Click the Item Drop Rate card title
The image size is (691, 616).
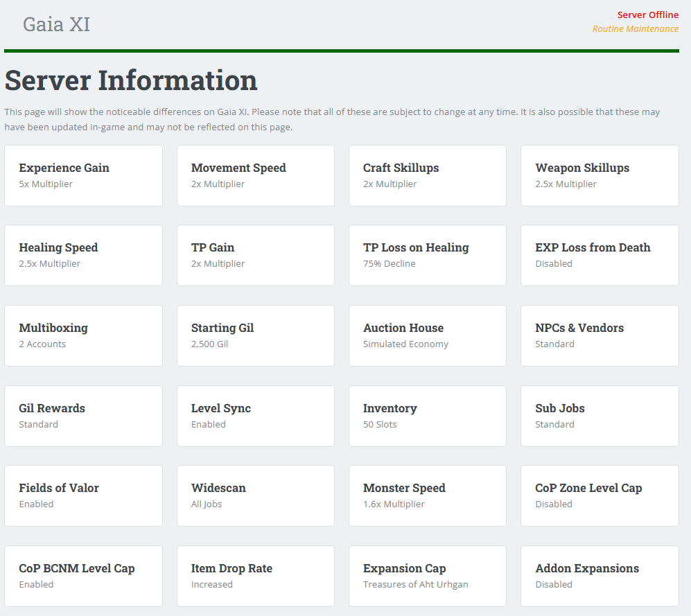pos(231,568)
